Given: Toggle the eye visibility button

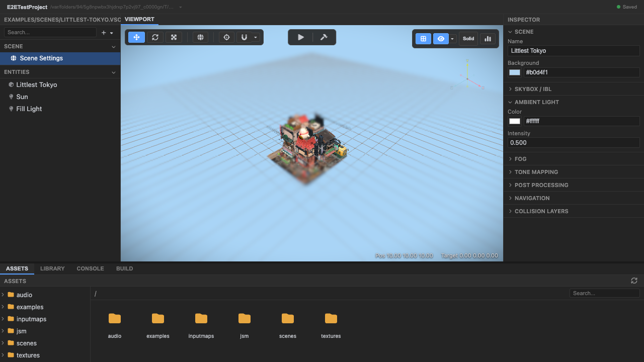Looking at the screenshot, I should pyautogui.click(x=441, y=39).
